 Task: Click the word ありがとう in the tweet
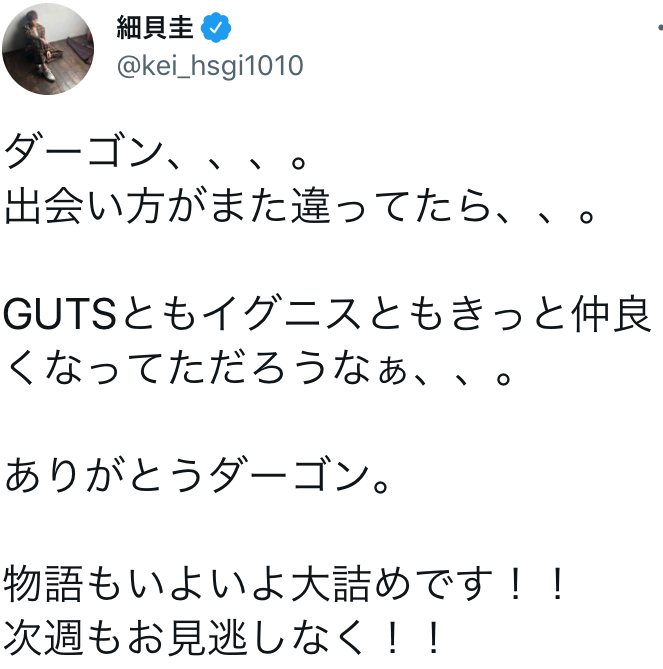104,475
